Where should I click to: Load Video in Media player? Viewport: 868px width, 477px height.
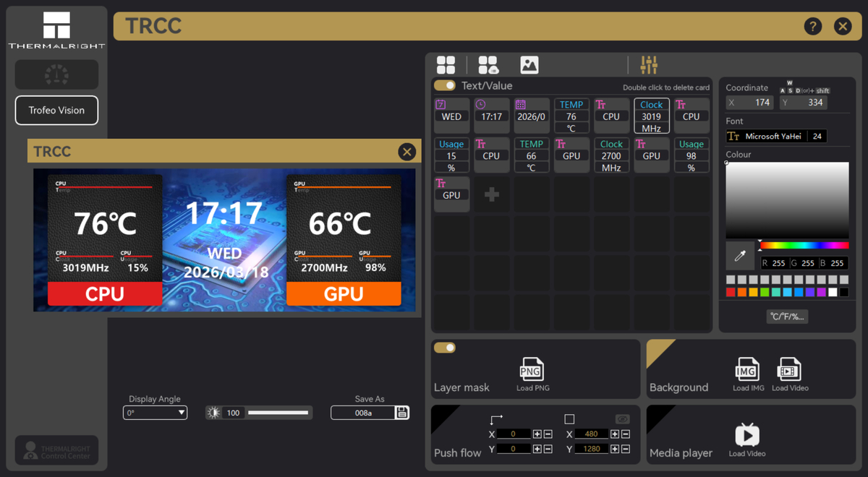coord(747,439)
